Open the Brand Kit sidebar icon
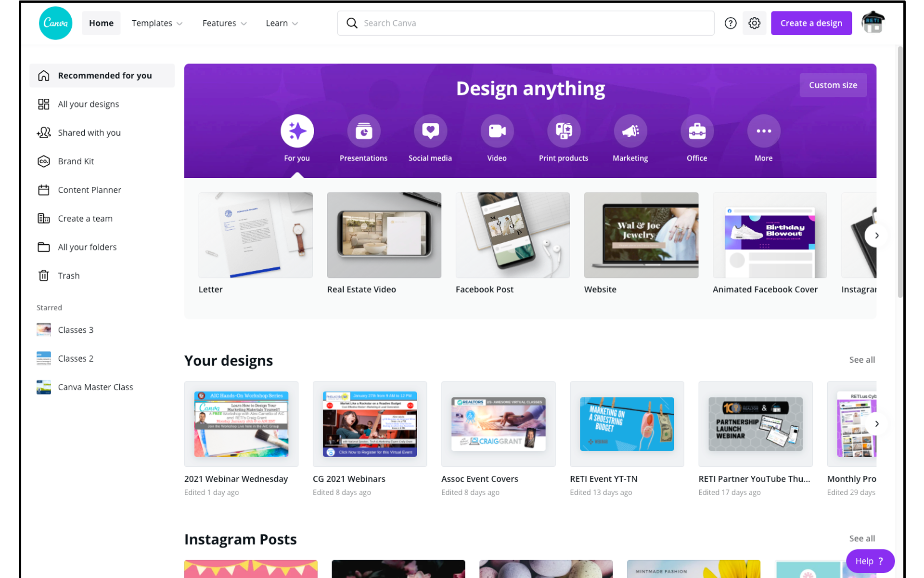Screen dimensions: 924x578 point(43,161)
